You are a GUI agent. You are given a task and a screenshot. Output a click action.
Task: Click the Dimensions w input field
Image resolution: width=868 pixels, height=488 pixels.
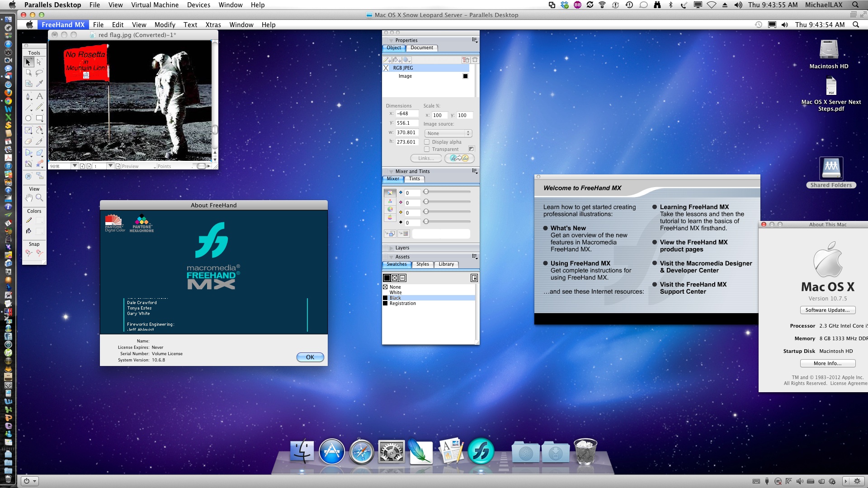407,132
